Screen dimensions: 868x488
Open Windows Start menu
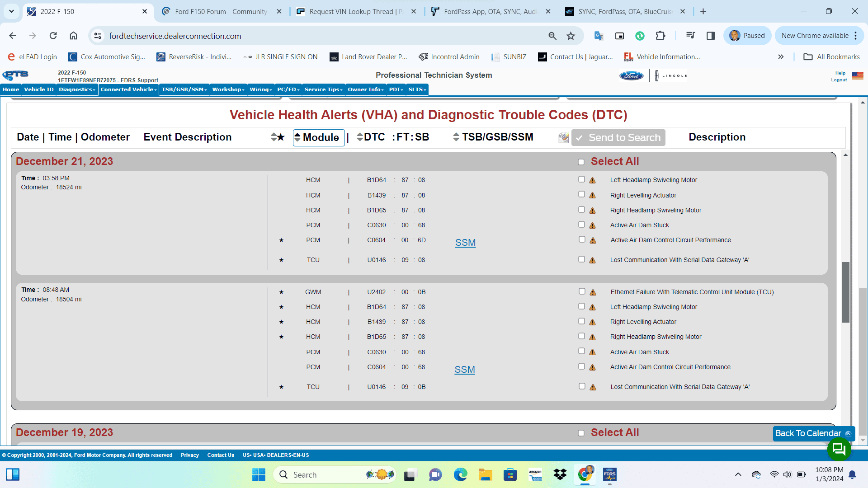tap(259, 474)
